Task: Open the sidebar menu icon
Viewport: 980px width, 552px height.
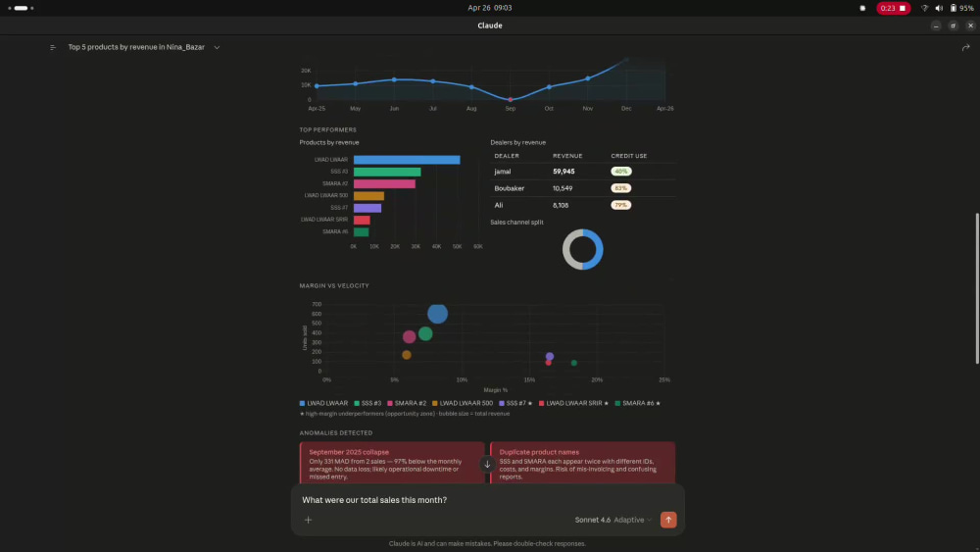Action: [x=53, y=47]
